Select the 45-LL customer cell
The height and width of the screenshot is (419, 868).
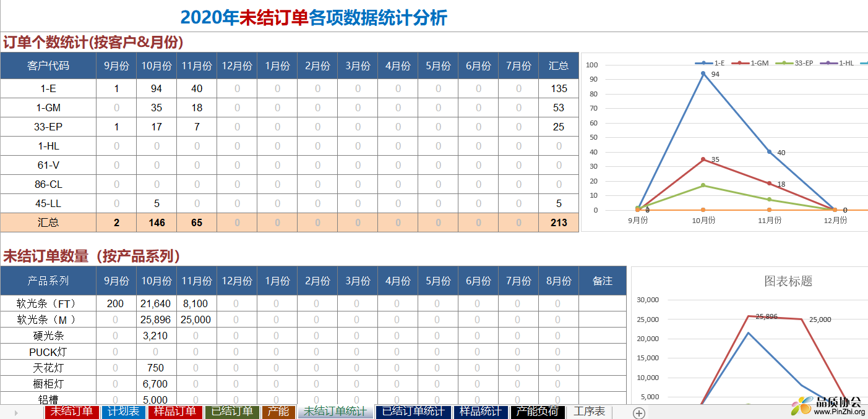(x=48, y=203)
